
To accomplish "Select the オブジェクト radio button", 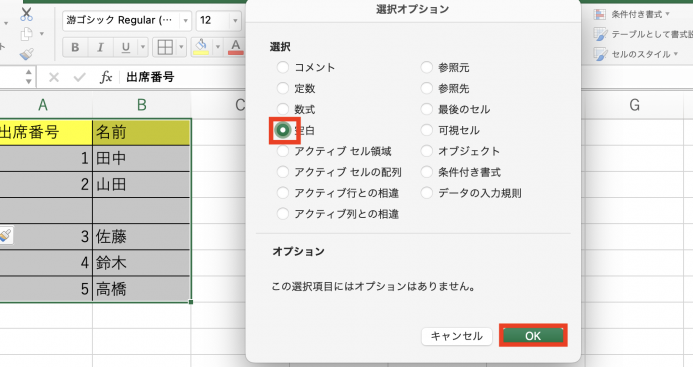I will [426, 151].
